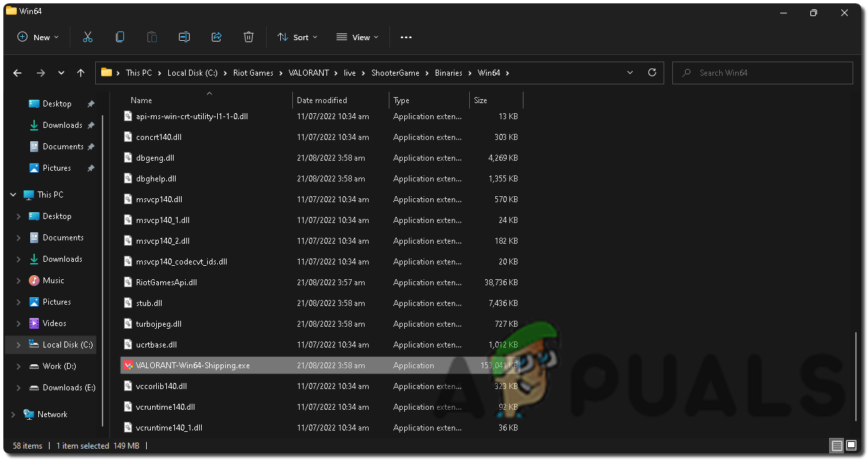Select pinned Downloads in Quick access
This screenshot has height=460, width=868.
pos(62,125)
